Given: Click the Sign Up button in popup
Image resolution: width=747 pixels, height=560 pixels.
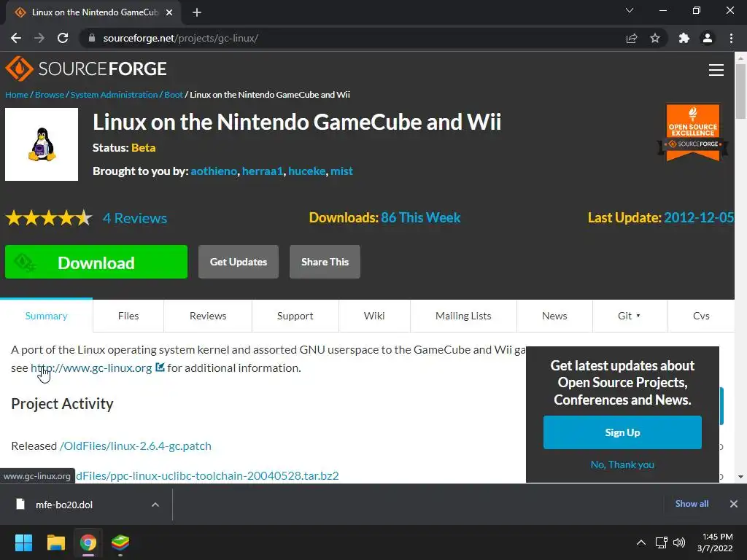Looking at the screenshot, I should click(x=622, y=432).
